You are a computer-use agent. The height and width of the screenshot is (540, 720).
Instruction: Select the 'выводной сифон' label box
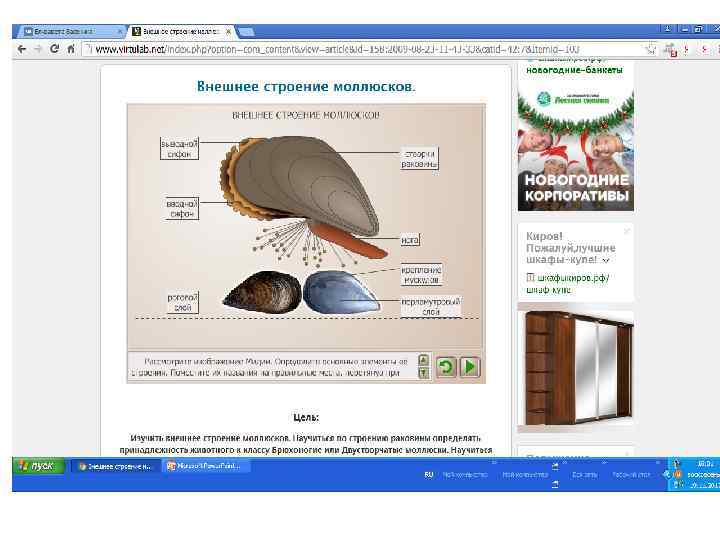180,148
